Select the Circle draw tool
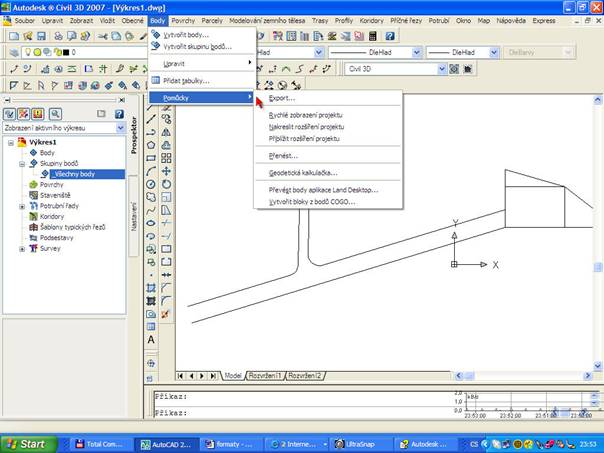The image size is (604, 453). click(151, 185)
